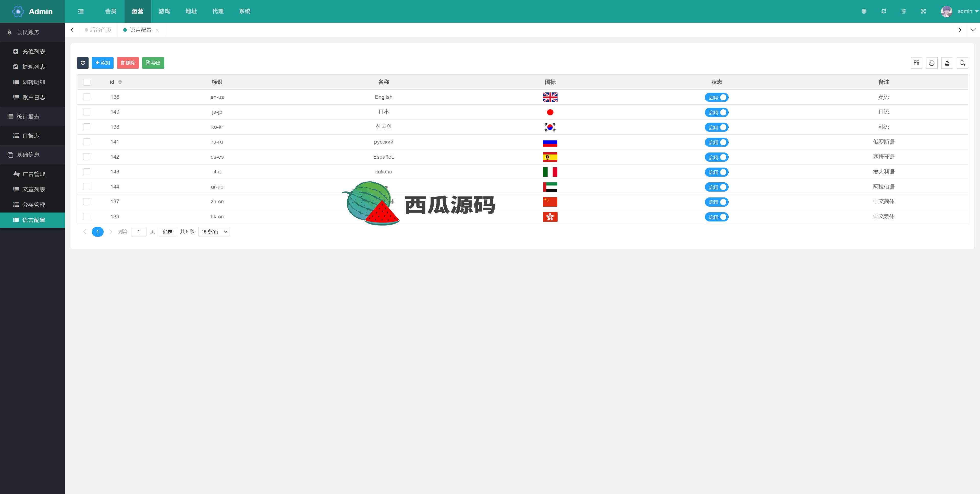Screen dimensions: 980x494
Task: Open 充值列表 in sidebar
Action: click(32, 51)
